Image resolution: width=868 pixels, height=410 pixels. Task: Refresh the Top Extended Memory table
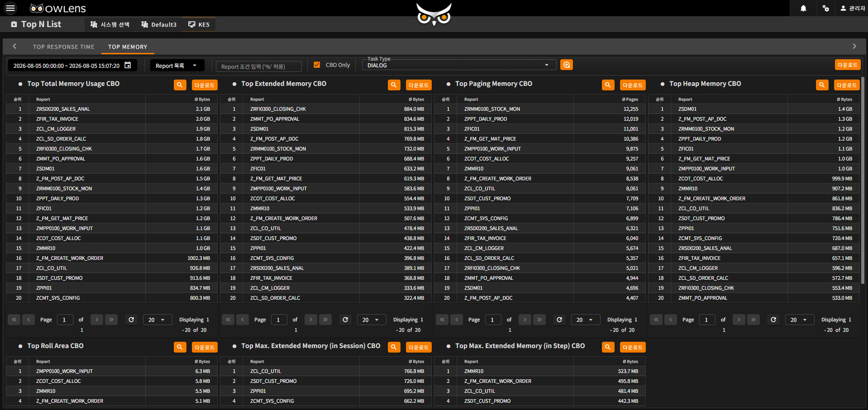click(345, 320)
